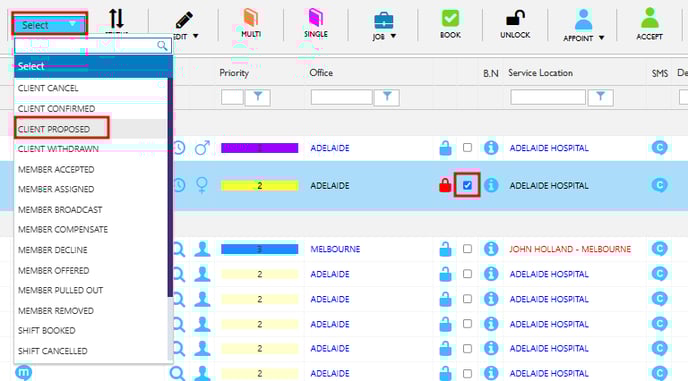Click the SMS chat icon in Melbourne row
688x381 pixels.
[659, 249]
